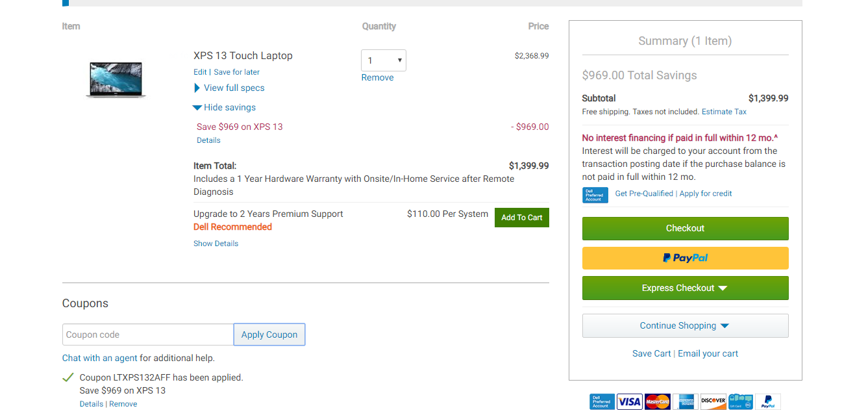The image size is (868, 415).
Task: Click the Estimate Tax link
Action: (724, 112)
